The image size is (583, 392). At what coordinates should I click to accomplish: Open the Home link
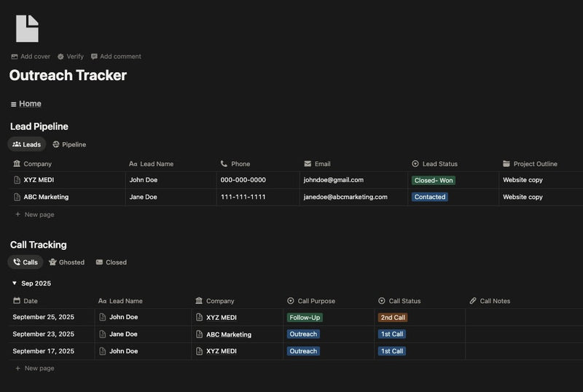(30, 103)
